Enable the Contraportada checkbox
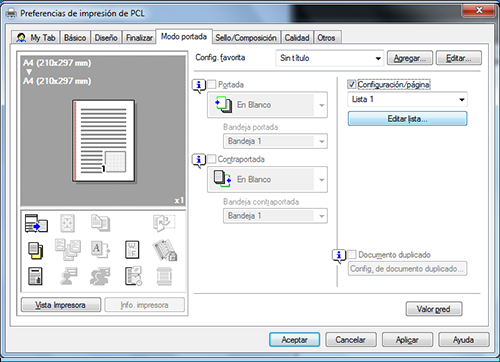This screenshot has height=362, width=500. 212,159
